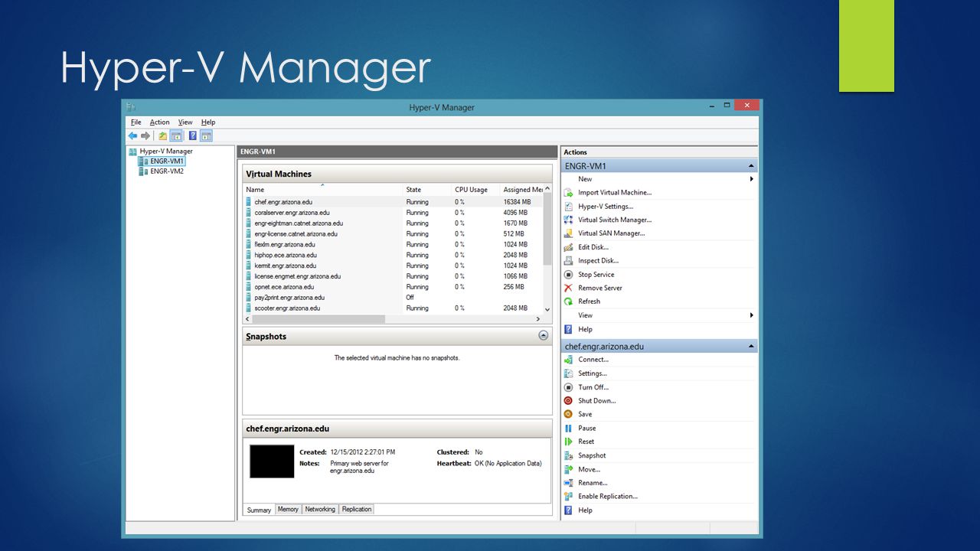This screenshot has width=980, height=551.
Task: Click the Inspect Disk icon
Action: click(568, 261)
